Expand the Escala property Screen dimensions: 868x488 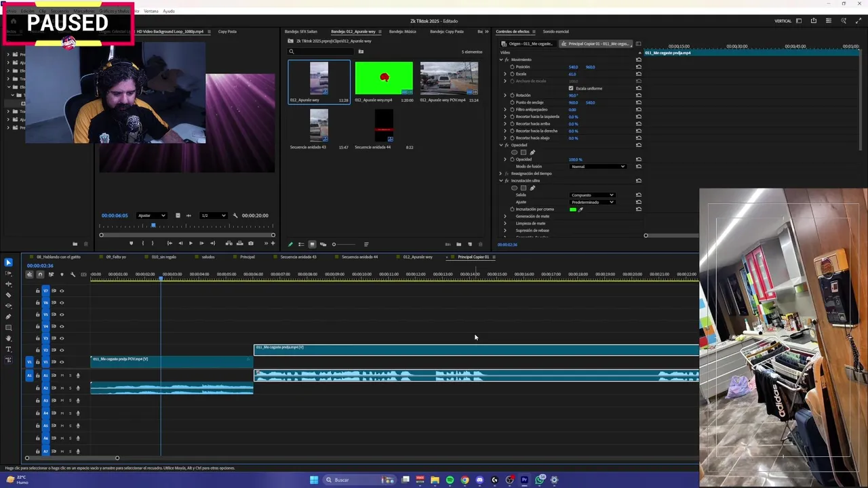[x=505, y=74]
